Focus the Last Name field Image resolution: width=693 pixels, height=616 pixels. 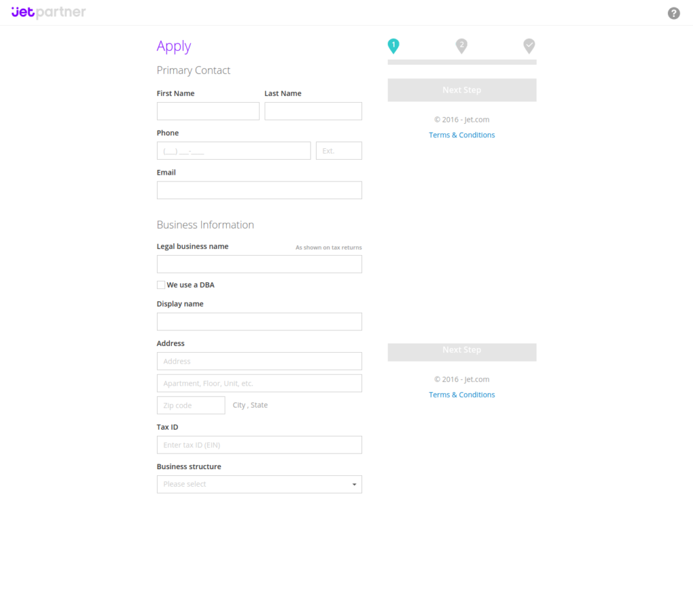313,111
